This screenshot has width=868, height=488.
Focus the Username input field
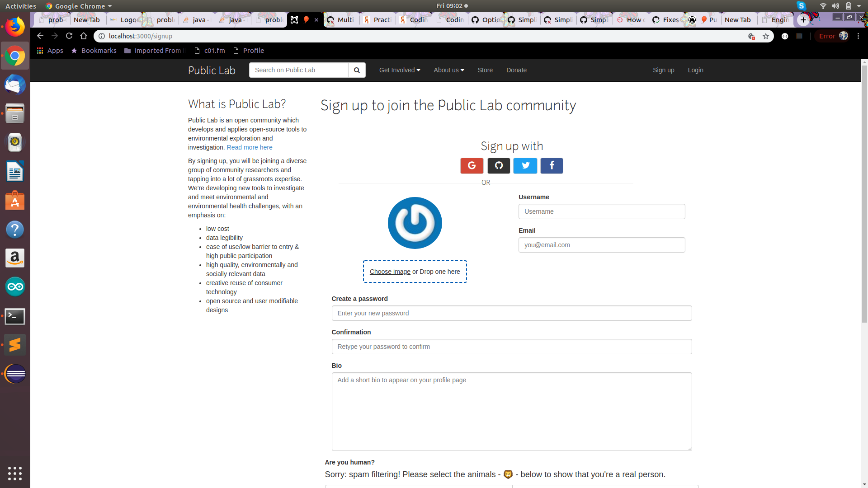click(601, 211)
